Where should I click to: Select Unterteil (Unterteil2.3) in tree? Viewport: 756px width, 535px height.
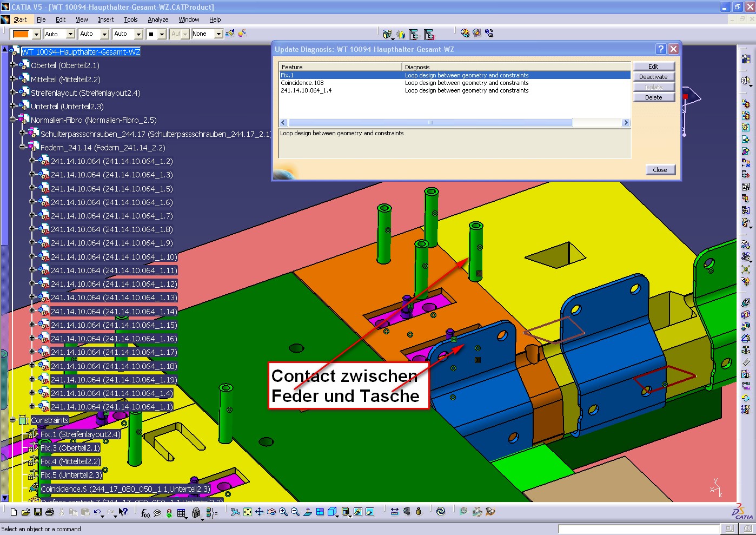(x=67, y=107)
